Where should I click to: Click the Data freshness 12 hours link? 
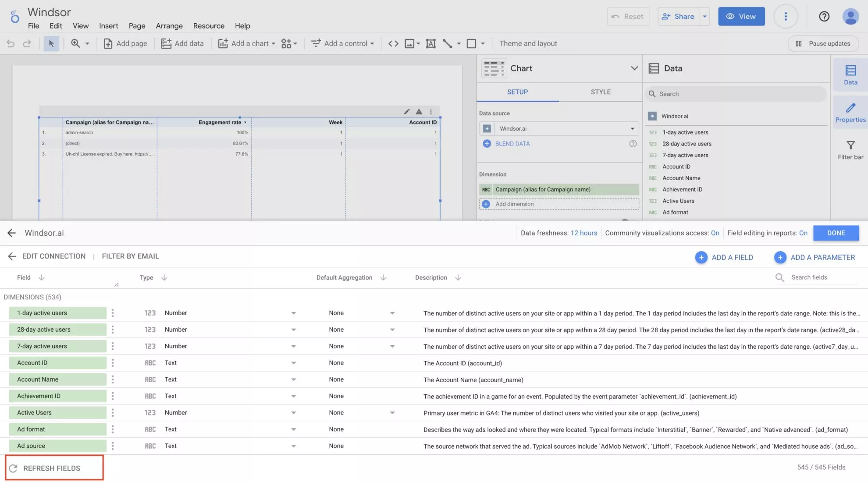tap(584, 233)
